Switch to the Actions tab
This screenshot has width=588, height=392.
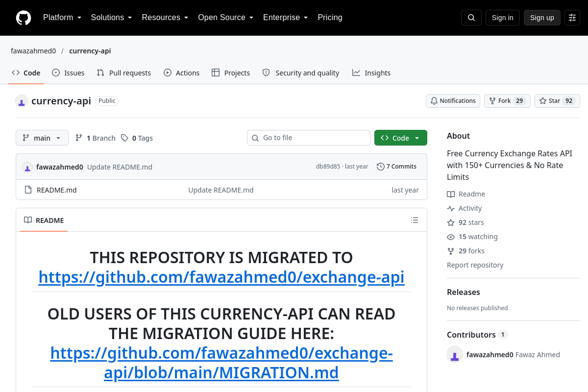pyautogui.click(x=182, y=73)
